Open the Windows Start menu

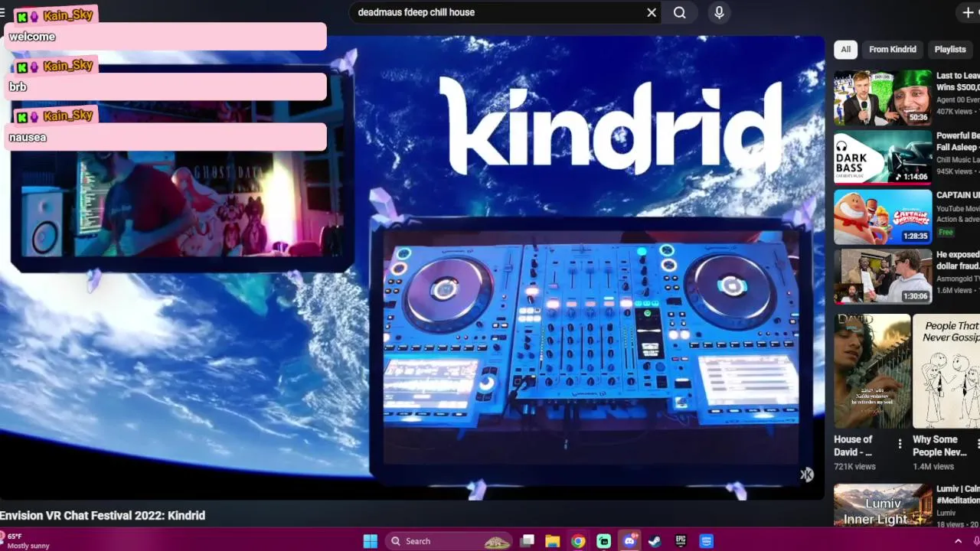click(x=370, y=541)
